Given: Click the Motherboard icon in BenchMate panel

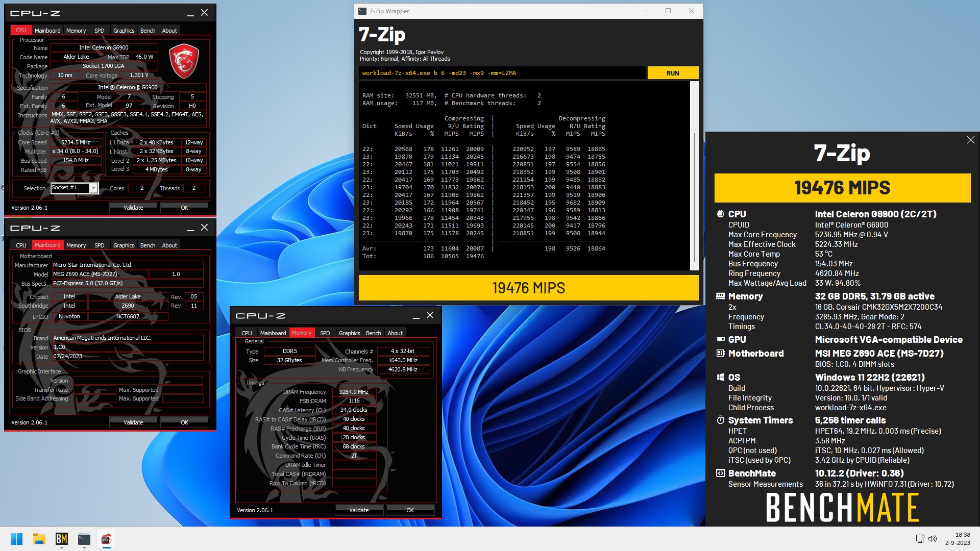Looking at the screenshot, I should (720, 353).
